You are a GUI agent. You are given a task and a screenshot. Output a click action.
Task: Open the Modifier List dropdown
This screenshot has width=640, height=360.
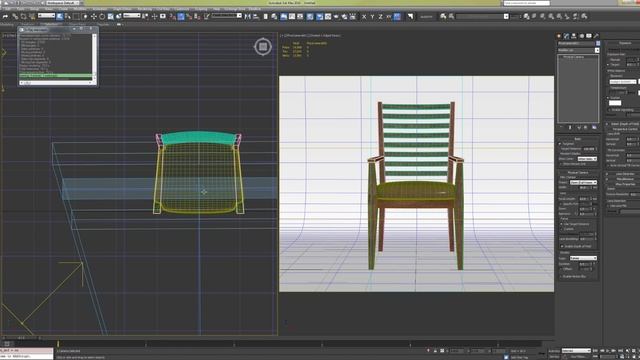tap(579, 50)
